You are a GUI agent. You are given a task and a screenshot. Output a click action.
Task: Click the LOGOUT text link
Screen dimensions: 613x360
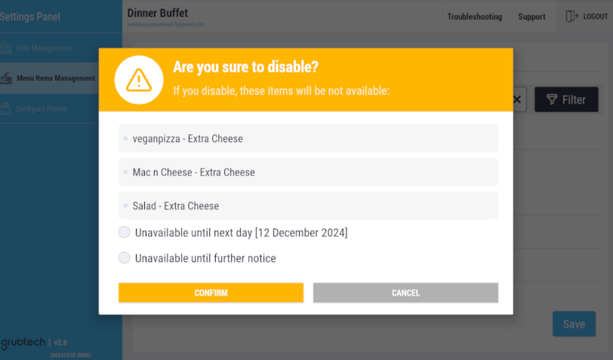pos(595,16)
